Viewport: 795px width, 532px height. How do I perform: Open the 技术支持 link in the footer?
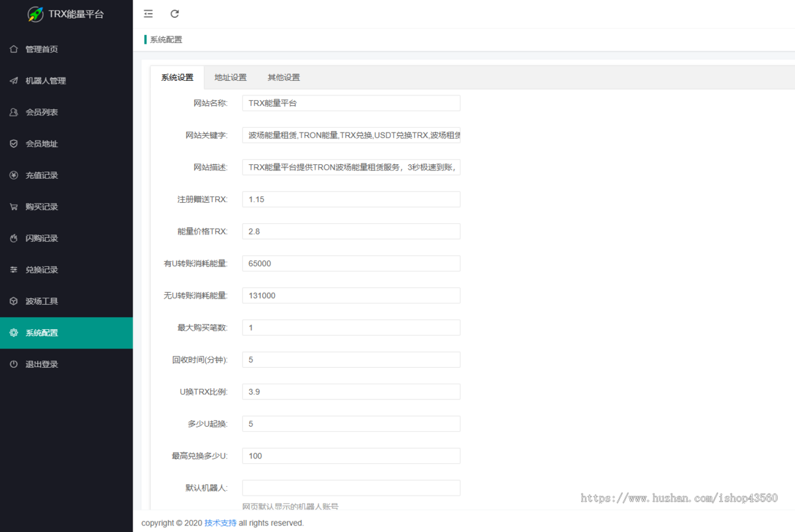[x=221, y=523]
